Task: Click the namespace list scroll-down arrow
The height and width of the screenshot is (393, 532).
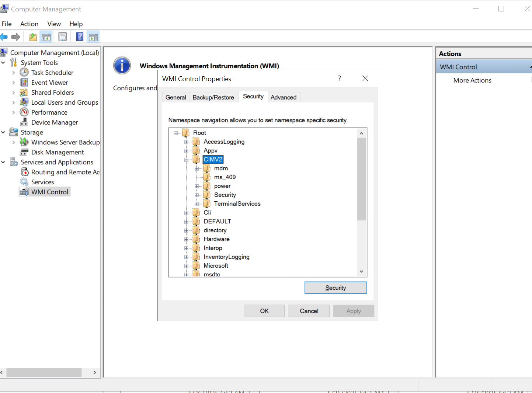Action: (x=361, y=271)
